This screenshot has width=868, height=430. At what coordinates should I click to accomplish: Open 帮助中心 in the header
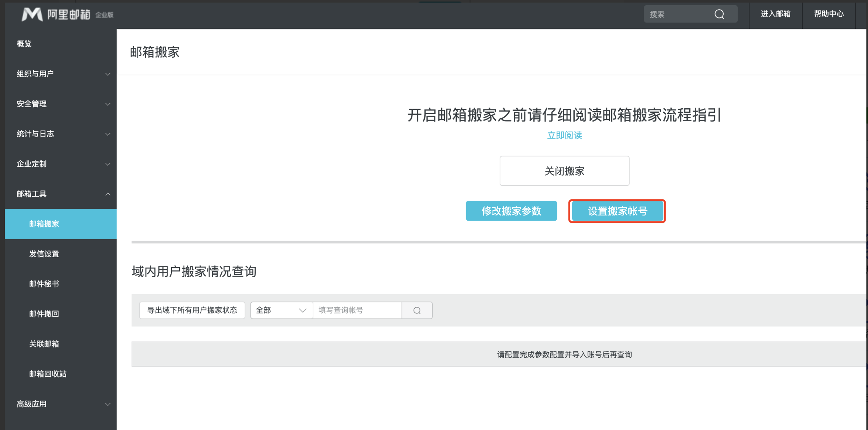829,14
